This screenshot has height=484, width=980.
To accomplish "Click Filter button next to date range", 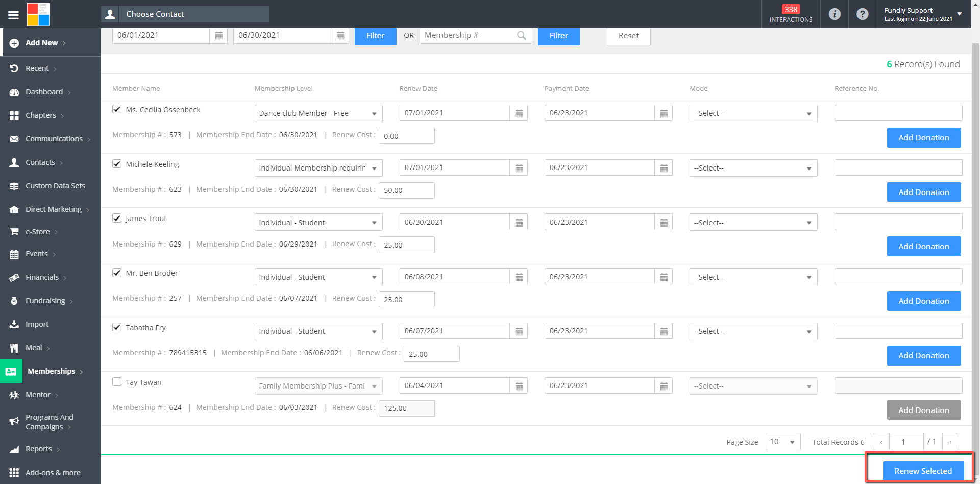I will (x=375, y=36).
